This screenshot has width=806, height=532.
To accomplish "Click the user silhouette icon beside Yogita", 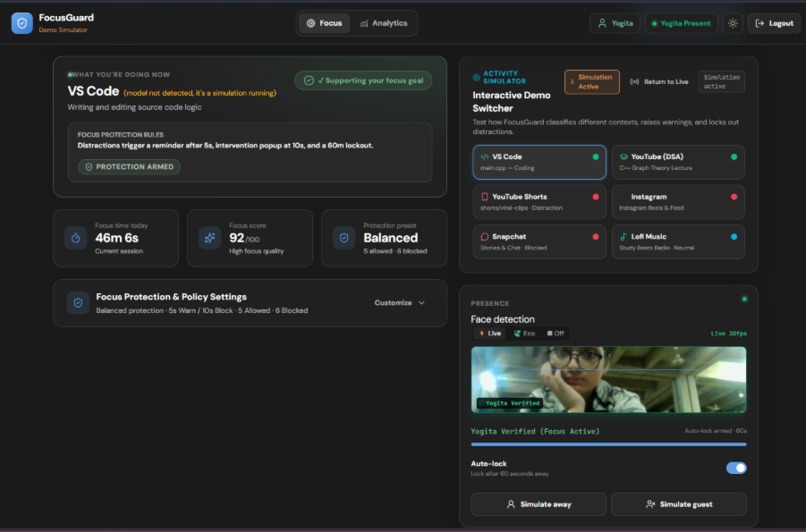I will [602, 23].
